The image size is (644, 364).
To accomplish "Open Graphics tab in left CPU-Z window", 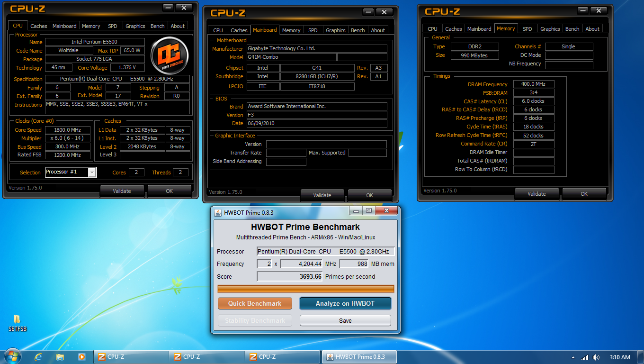I will click(x=135, y=26).
